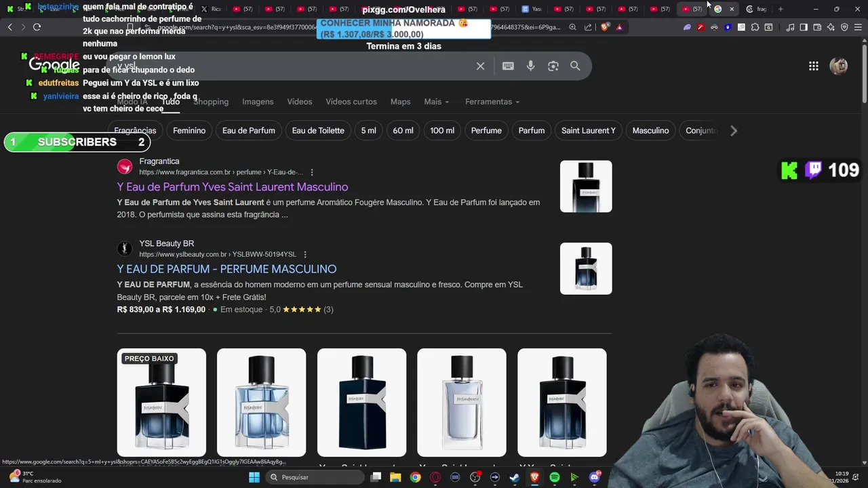This screenshot has width=868, height=488.
Task: Open the Google apps grid
Action: tap(813, 66)
